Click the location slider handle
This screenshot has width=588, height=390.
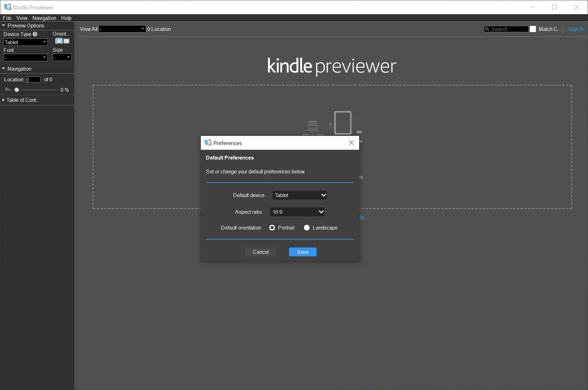click(x=17, y=90)
